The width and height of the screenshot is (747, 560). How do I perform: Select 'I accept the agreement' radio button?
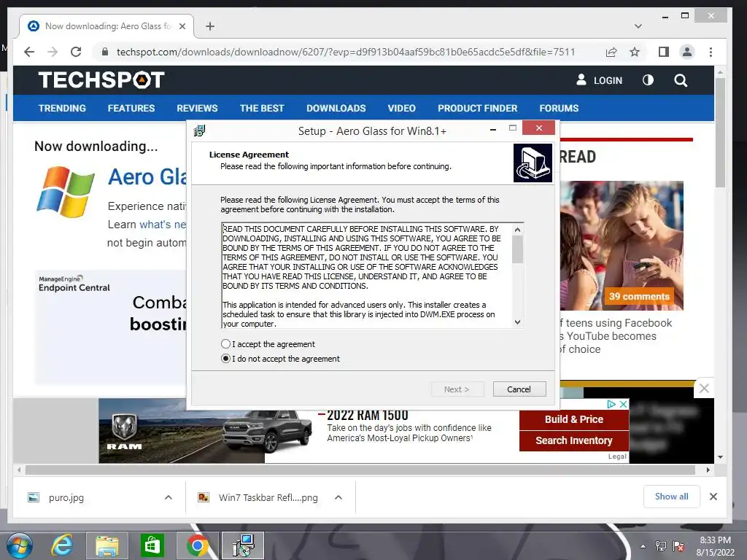coord(226,344)
